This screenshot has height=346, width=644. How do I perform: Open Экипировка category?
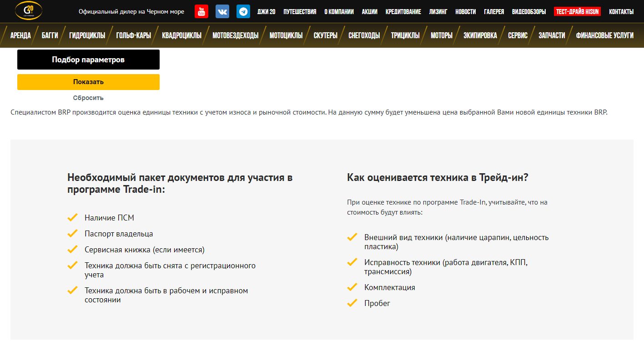click(x=480, y=35)
